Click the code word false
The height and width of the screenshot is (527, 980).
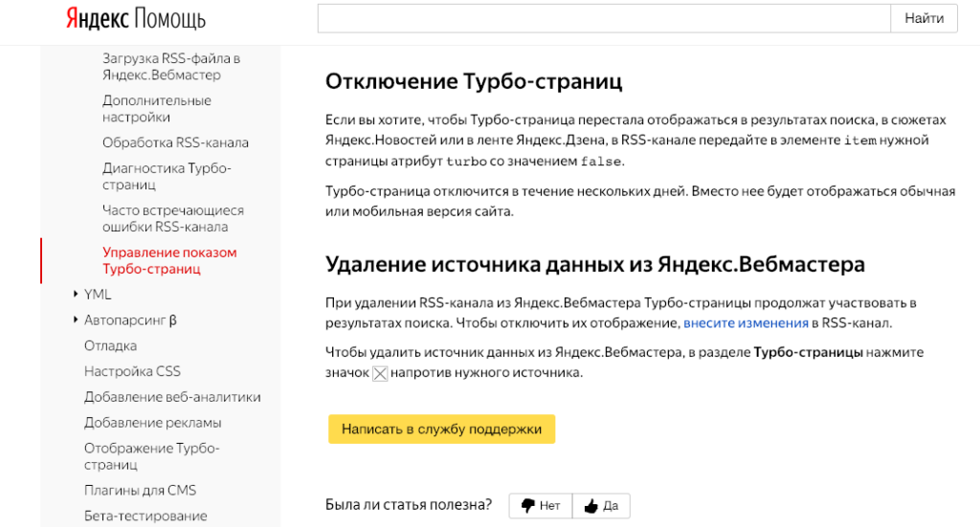[x=601, y=161]
